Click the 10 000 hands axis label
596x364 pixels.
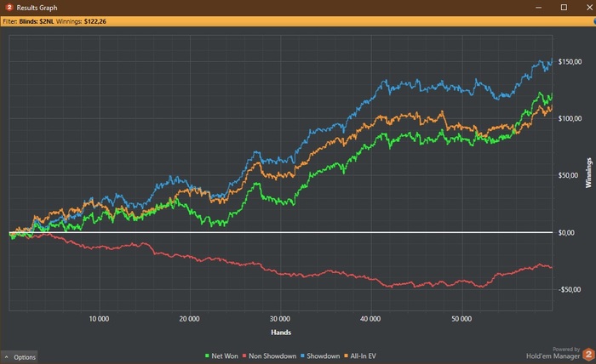coord(99,319)
